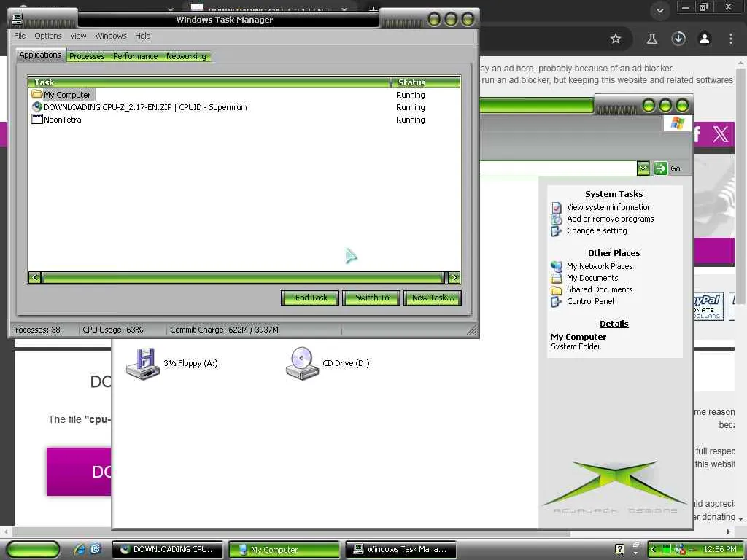
Task: Open Shared Documents link
Action: coord(600,289)
